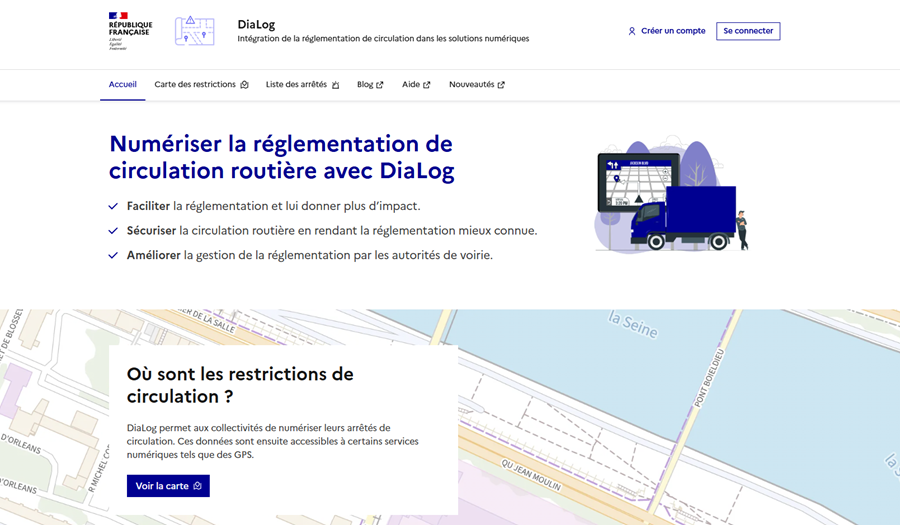Open the Carte des restrictions menu item
This screenshot has width=900, height=525.
pos(195,85)
